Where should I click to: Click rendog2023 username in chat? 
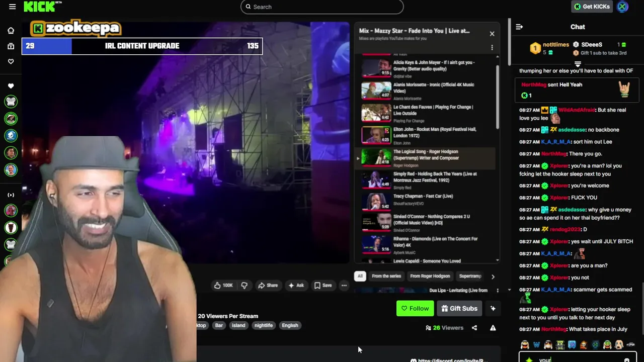point(565,229)
